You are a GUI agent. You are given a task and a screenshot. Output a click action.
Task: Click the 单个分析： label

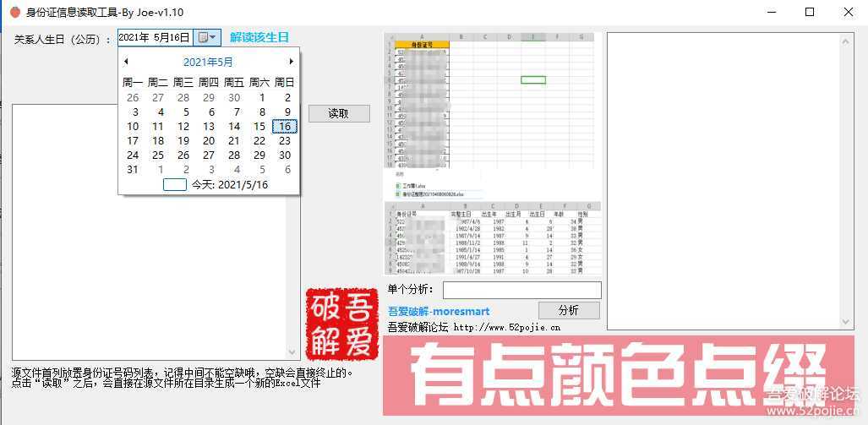click(411, 290)
